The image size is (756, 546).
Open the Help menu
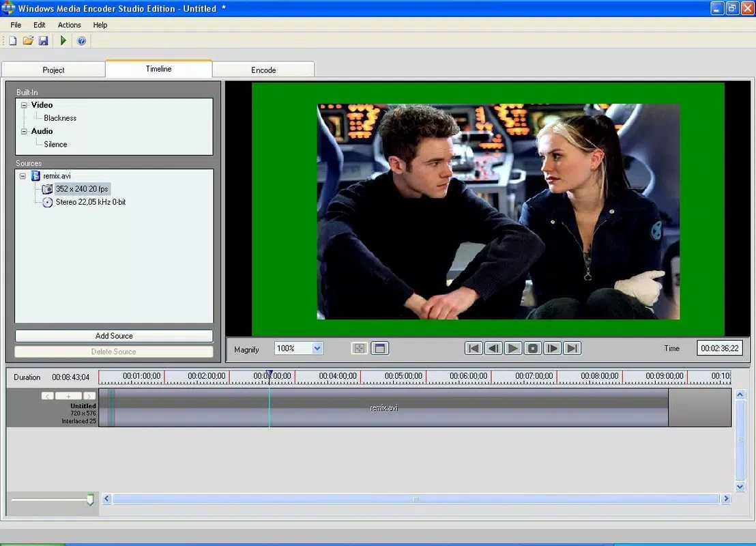[x=100, y=25]
